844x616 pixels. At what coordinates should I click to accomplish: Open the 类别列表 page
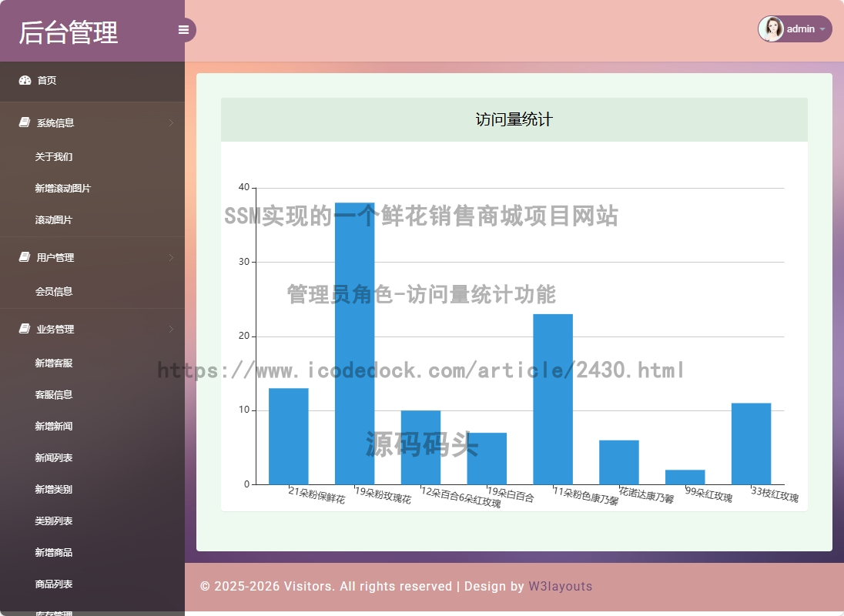point(54,521)
